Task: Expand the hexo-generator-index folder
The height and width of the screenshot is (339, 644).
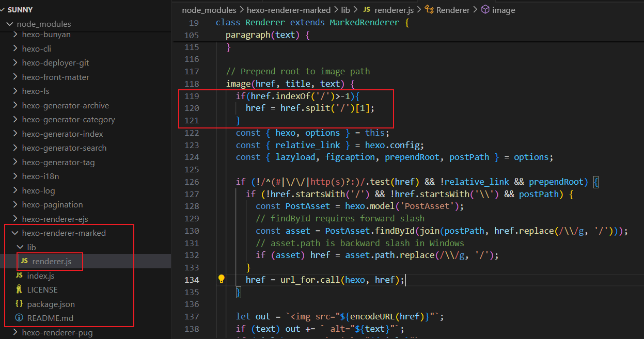Action: click(x=15, y=134)
